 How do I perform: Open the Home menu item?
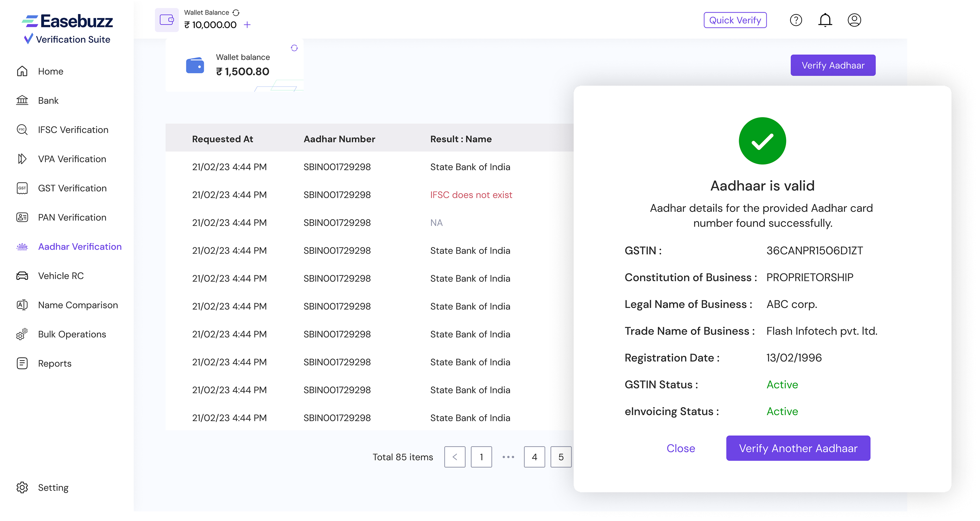pyautogui.click(x=50, y=71)
